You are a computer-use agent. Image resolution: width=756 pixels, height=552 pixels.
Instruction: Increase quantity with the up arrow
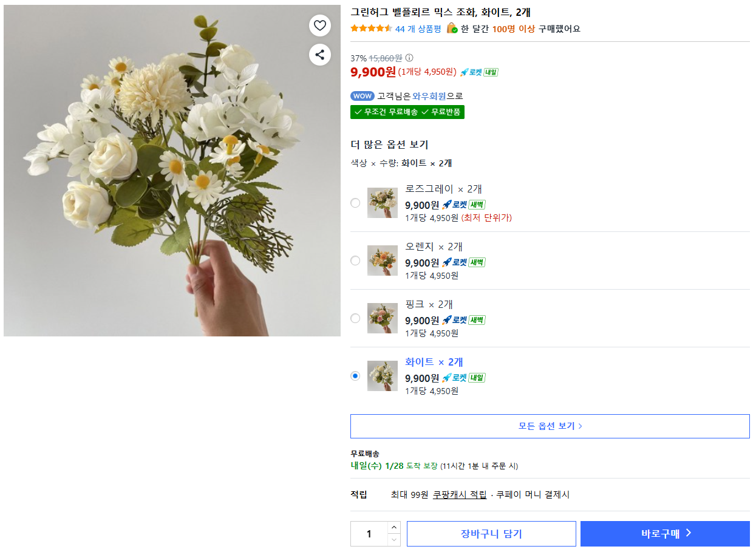pos(394,528)
